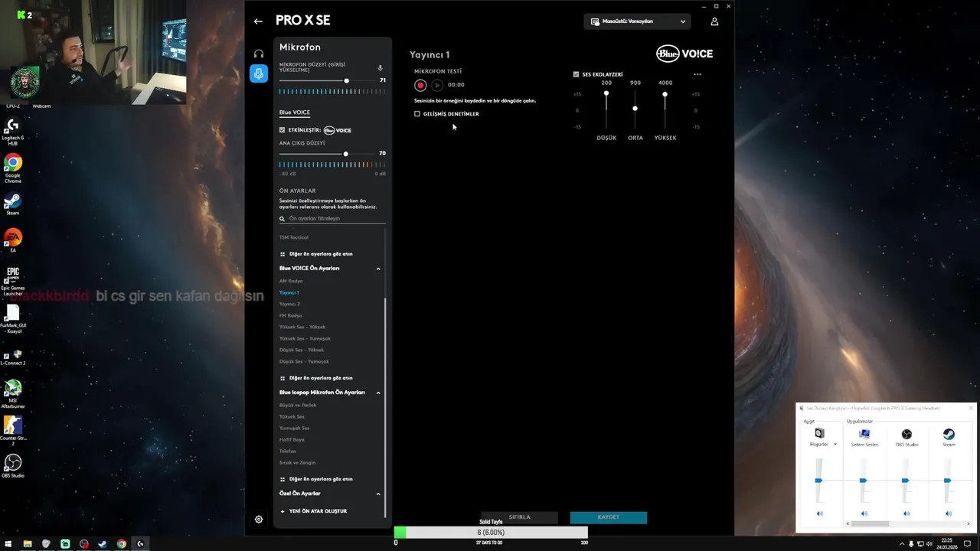The width and height of the screenshot is (980, 551).
Task: Adjust the Ana Çıkış Düzeyi slider handle
Action: coord(345,154)
